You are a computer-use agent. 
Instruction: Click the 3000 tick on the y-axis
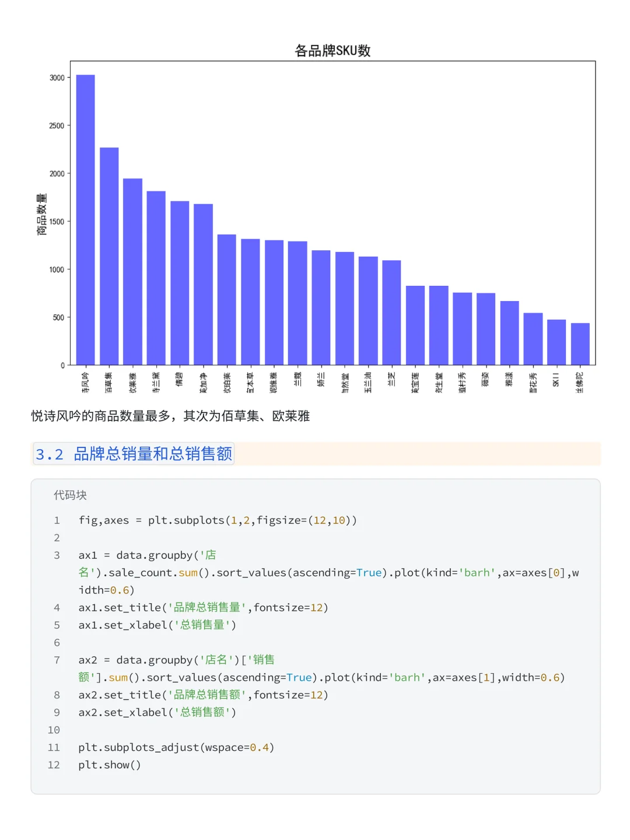(57, 78)
